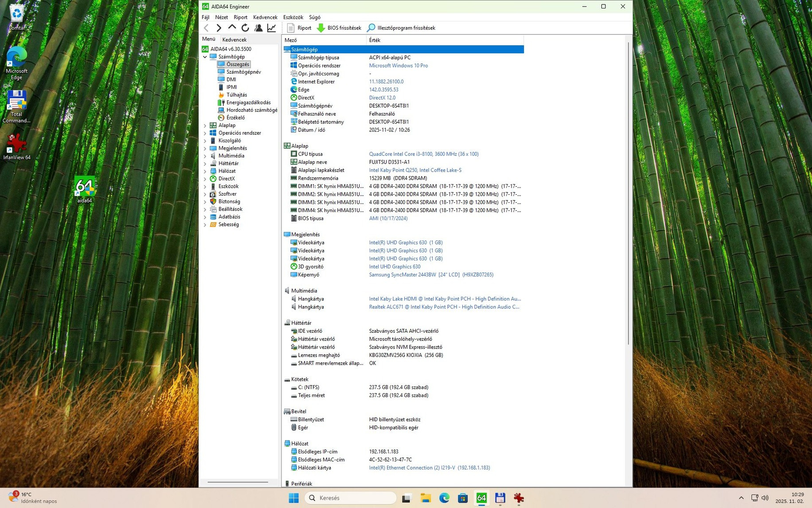The height and width of the screenshot is (508, 812).
Task: Open the Fájl menu
Action: pyautogui.click(x=206, y=17)
